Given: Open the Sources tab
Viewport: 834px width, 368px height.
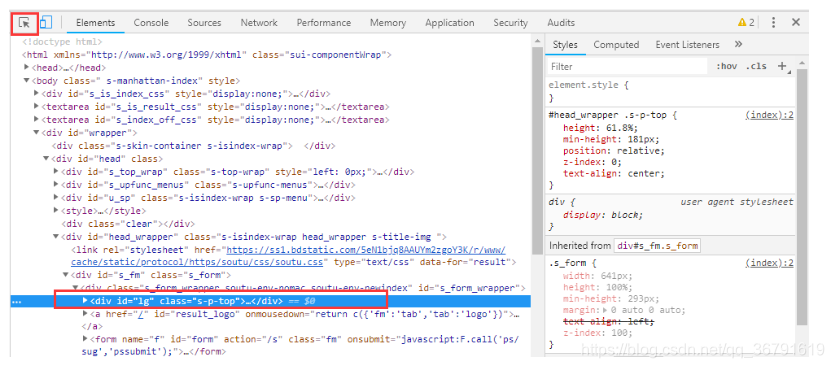Looking at the screenshot, I should click(204, 22).
